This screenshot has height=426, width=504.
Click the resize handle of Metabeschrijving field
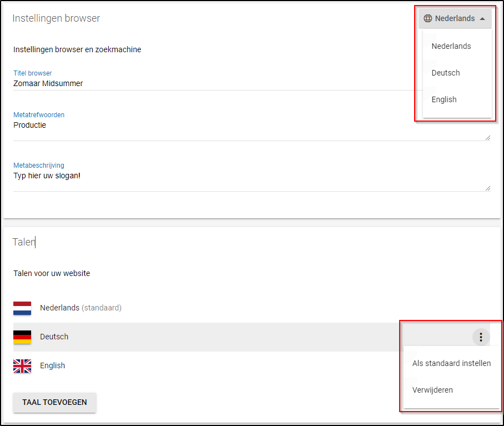[488, 188]
